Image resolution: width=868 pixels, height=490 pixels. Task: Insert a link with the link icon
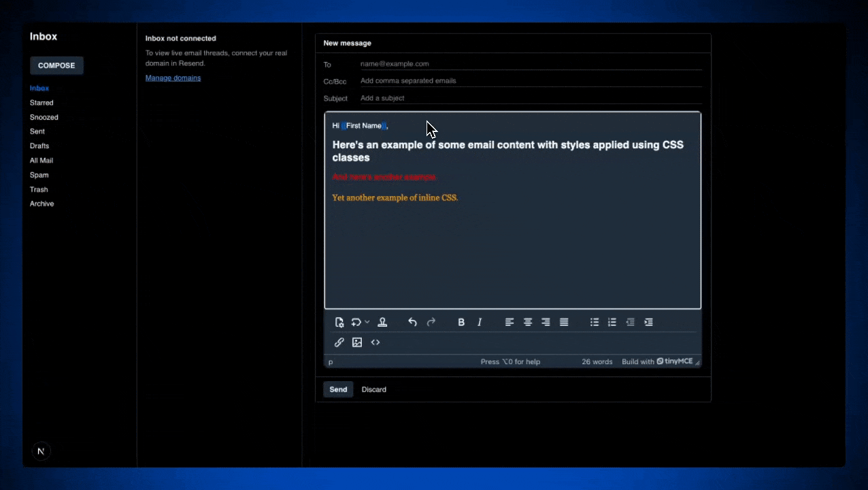339,342
